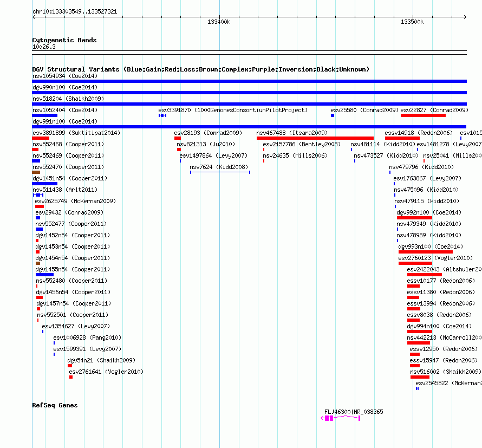Click the essv10177 (Redon2006) label
482x448 pixels.
point(441,281)
